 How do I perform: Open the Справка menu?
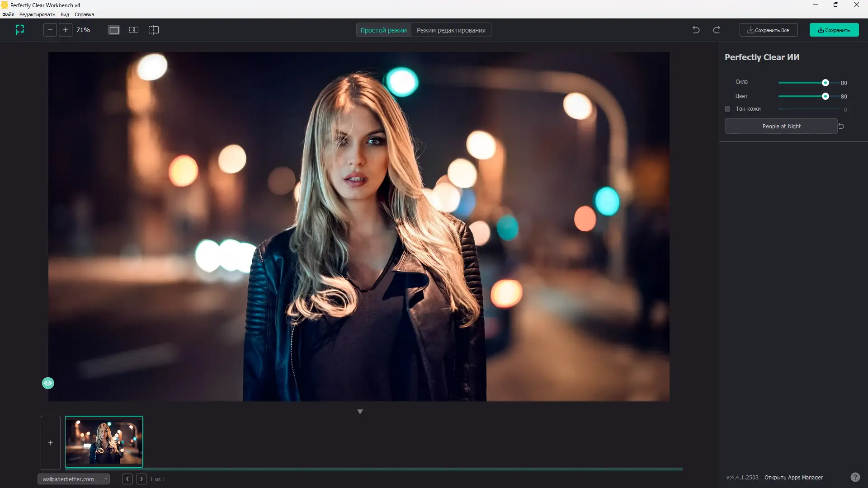84,14
